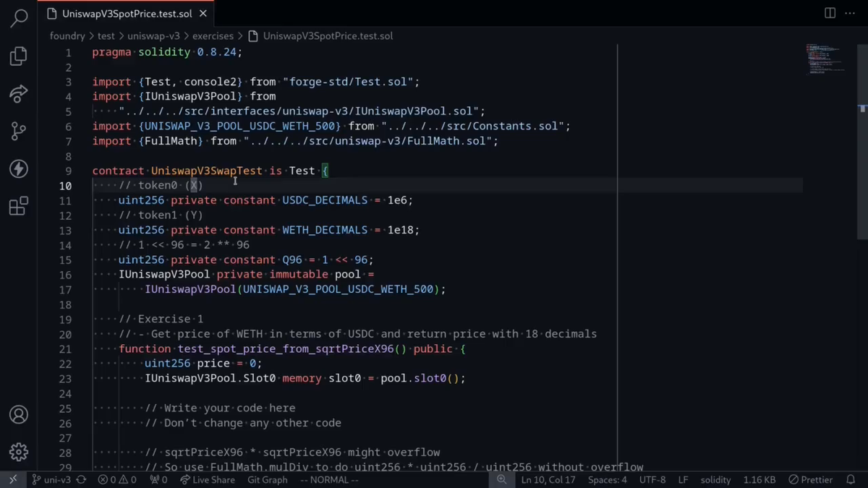The height and width of the screenshot is (488, 868).
Task: Click the "// Exercise 1" comment
Action: coord(161,319)
